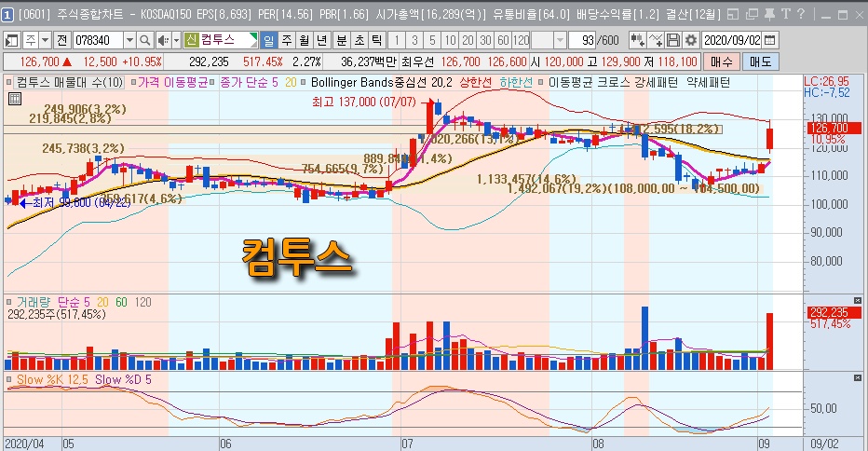Save chart settings with the floppy icon
Screen dimensions: 868x451
pyautogui.click(x=673, y=40)
